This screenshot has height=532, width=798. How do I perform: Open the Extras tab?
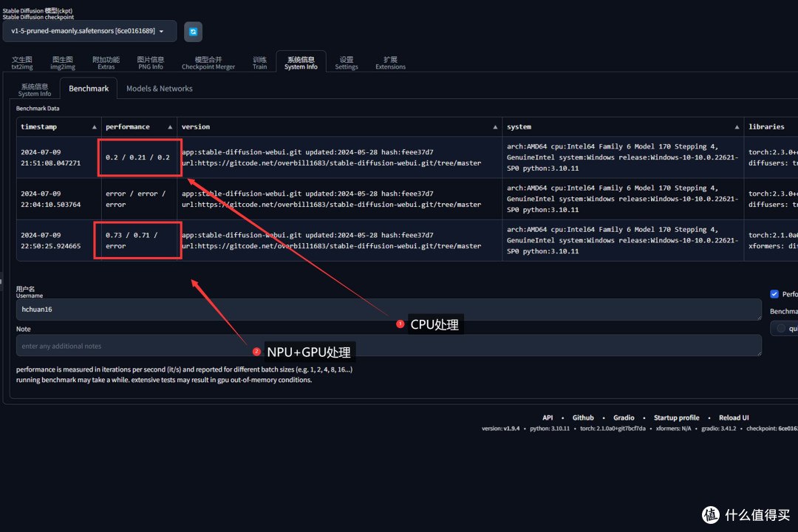(106, 63)
